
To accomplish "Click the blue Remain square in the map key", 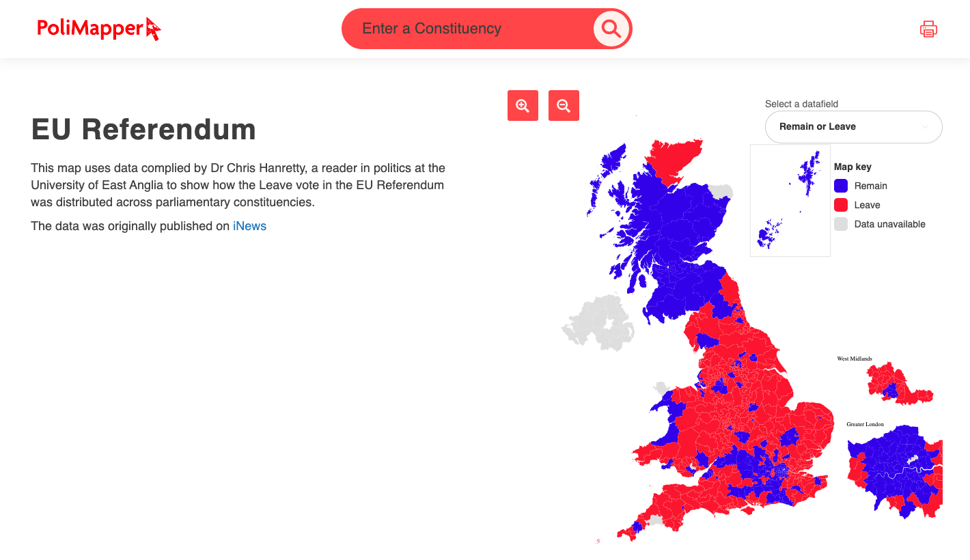I will click(840, 186).
